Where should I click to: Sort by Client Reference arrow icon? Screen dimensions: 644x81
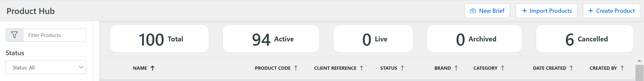click(x=362, y=68)
